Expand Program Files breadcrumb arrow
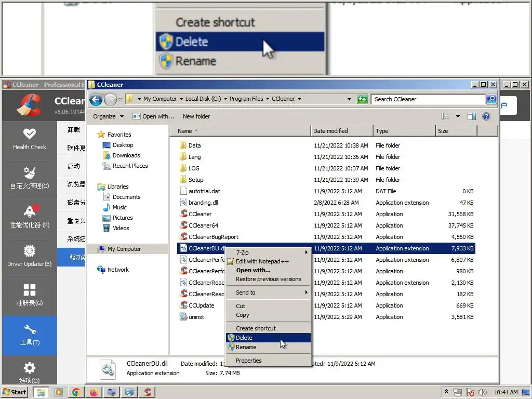Viewport: 532px width, 399px height. (x=268, y=99)
